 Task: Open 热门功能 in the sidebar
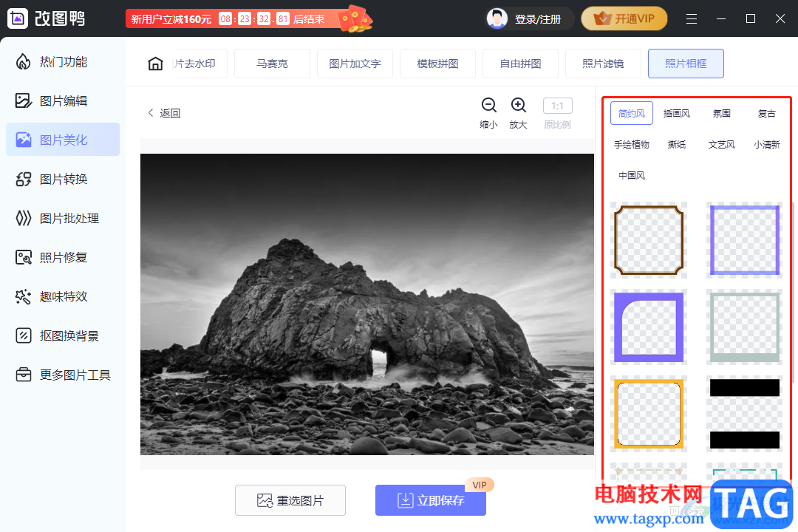pos(63,62)
